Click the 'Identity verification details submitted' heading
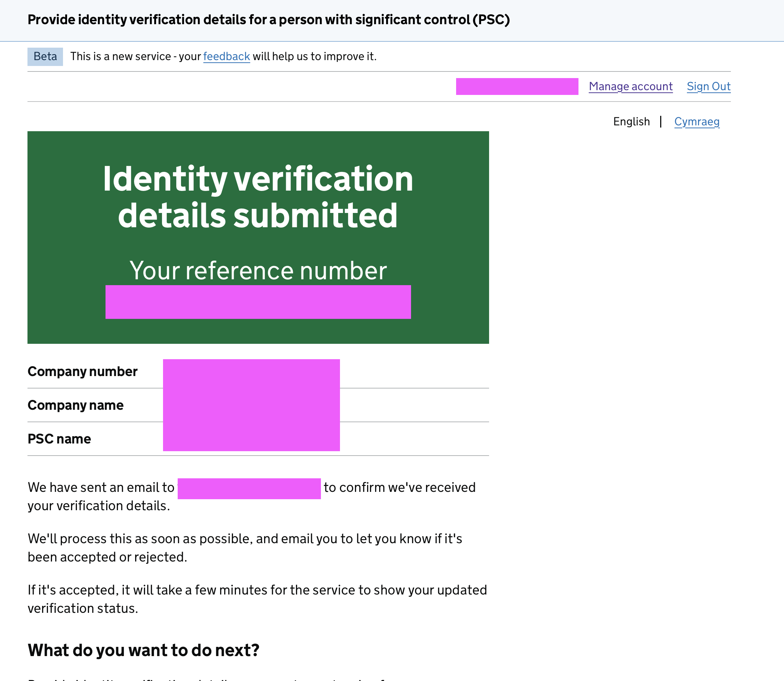The width and height of the screenshot is (784, 681). 258,196
